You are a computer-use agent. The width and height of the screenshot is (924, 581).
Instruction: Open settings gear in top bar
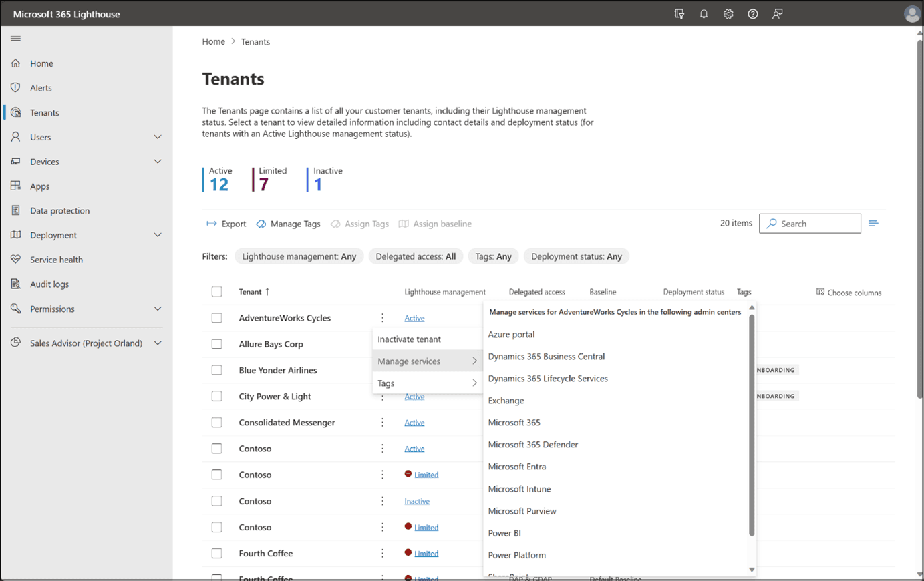click(728, 14)
